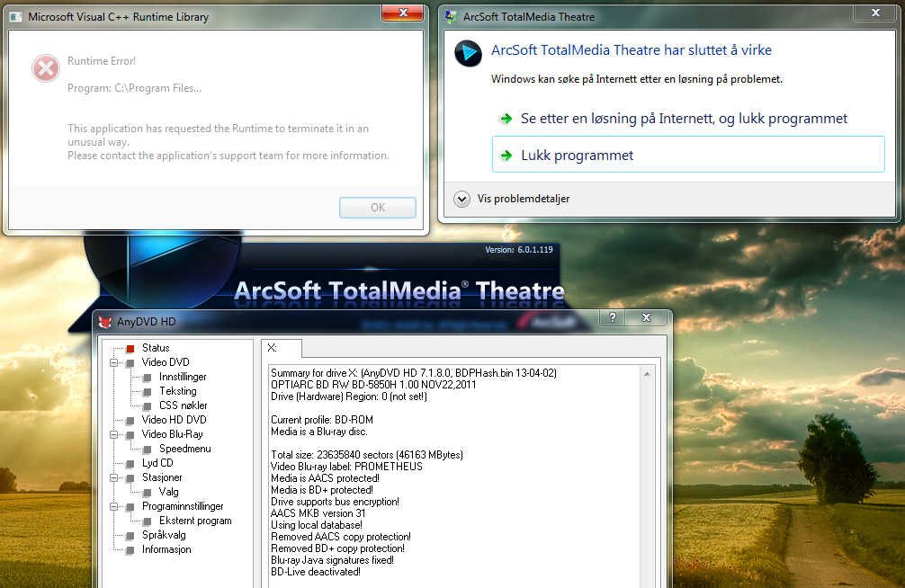The image size is (905, 588).
Task: Click the Runtime Library title bar icon
Action: [x=17, y=17]
